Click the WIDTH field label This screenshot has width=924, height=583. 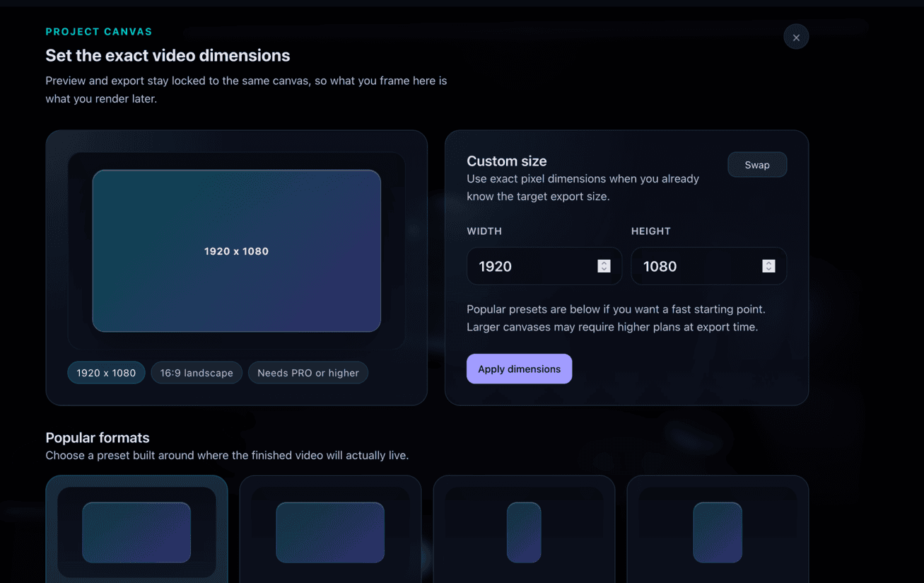(x=484, y=231)
